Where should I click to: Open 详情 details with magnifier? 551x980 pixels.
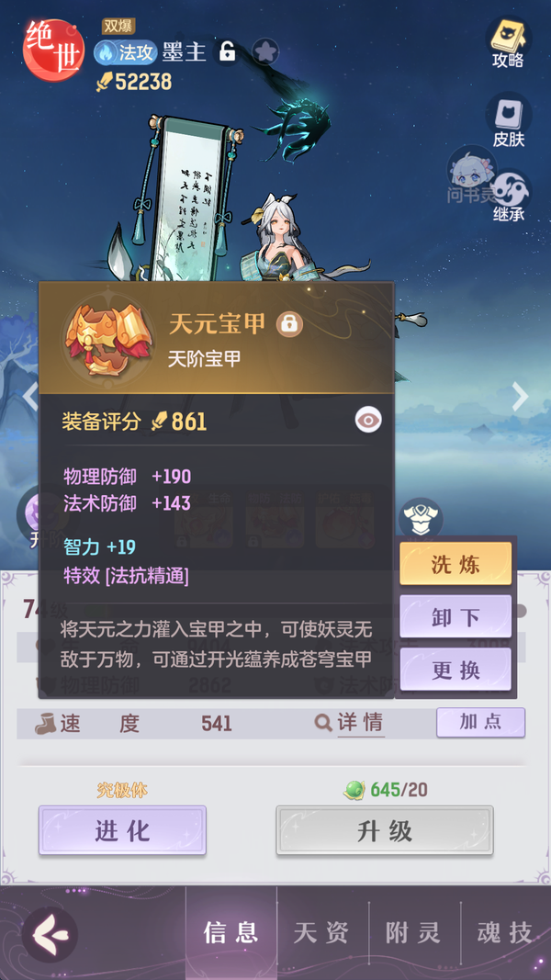(349, 723)
